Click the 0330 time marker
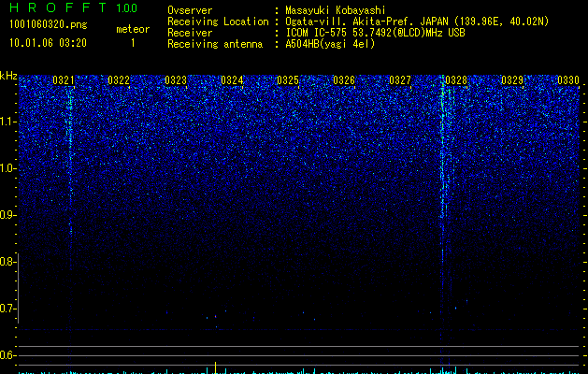The width and height of the screenshot is (588, 374). point(568,80)
